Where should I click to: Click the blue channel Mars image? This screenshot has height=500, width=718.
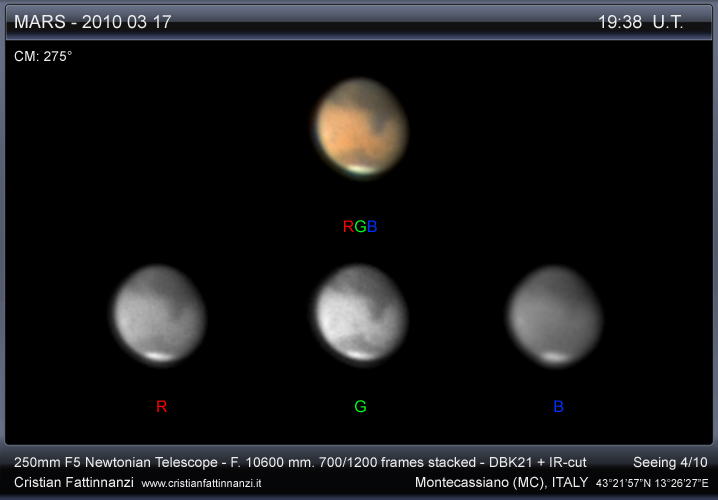click(x=555, y=316)
